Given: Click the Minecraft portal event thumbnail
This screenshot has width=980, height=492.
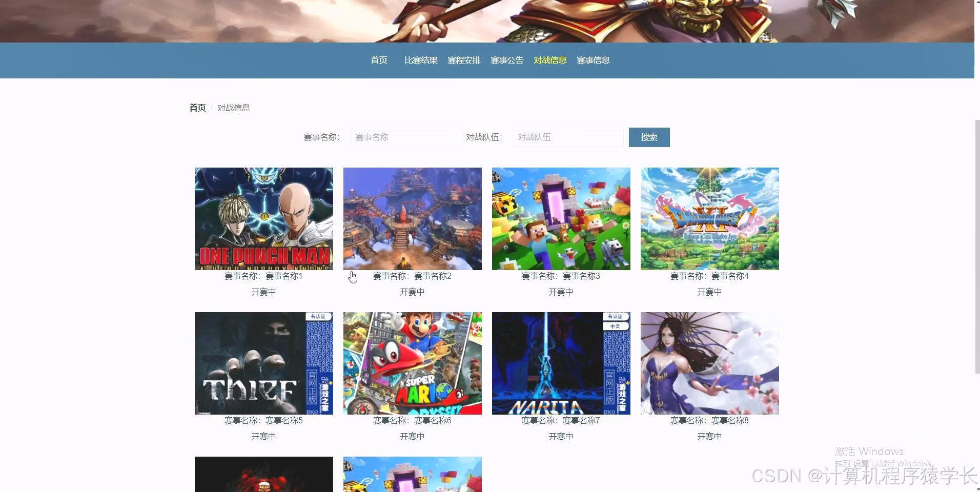Looking at the screenshot, I should coord(561,218).
